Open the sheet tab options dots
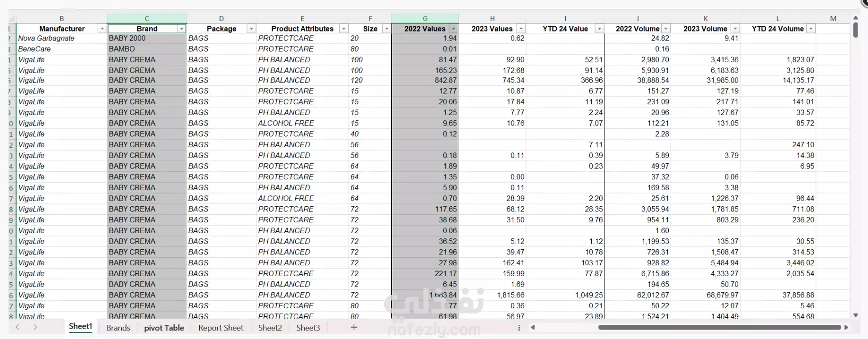Screen dimensions: 868x339 519,328
